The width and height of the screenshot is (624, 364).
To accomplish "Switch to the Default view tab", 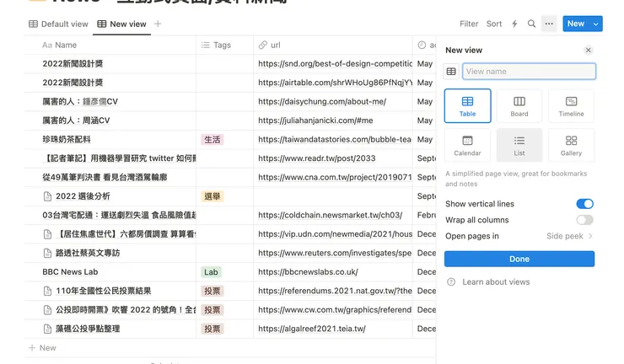I will pos(58,24).
